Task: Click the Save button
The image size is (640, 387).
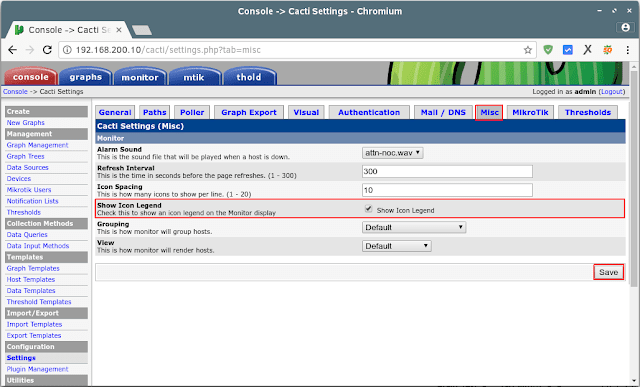Action: coord(608,272)
